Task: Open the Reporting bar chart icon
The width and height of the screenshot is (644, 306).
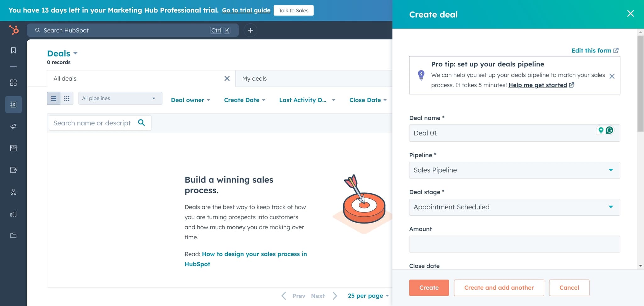Action: 13,214
